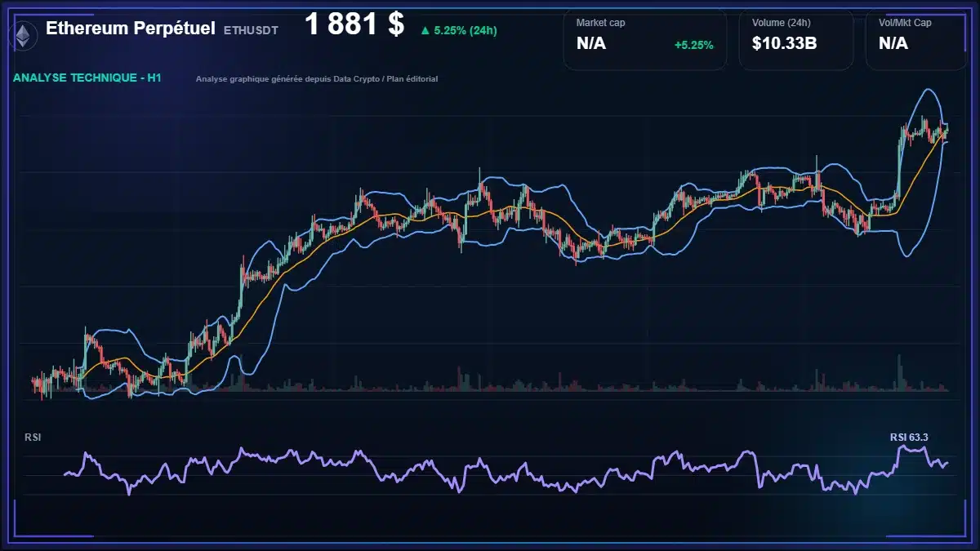Click the RSI label at left of indicator panel
Screen dimensions: 980x551
coord(33,438)
